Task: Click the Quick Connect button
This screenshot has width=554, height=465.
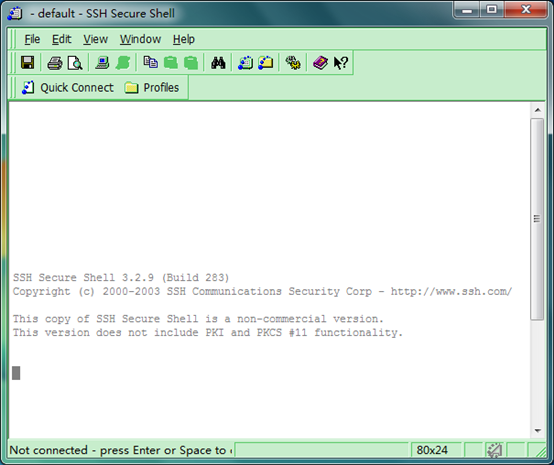Action: coord(67,88)
